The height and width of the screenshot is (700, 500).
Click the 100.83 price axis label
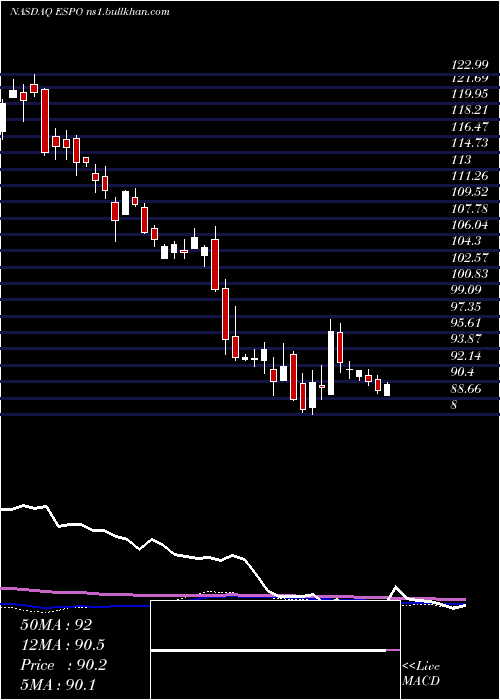point(469,274)
